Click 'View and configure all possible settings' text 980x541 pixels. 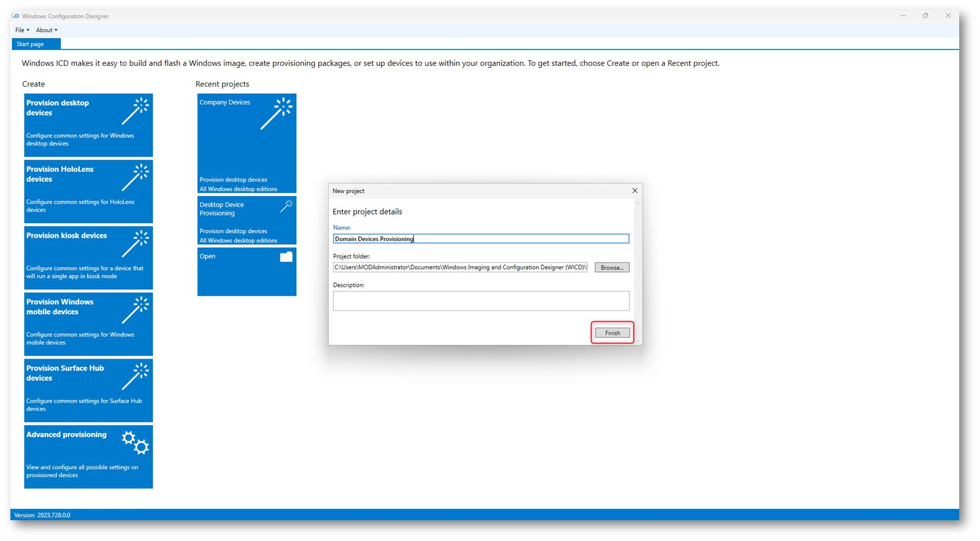click(x=82, y=471)
